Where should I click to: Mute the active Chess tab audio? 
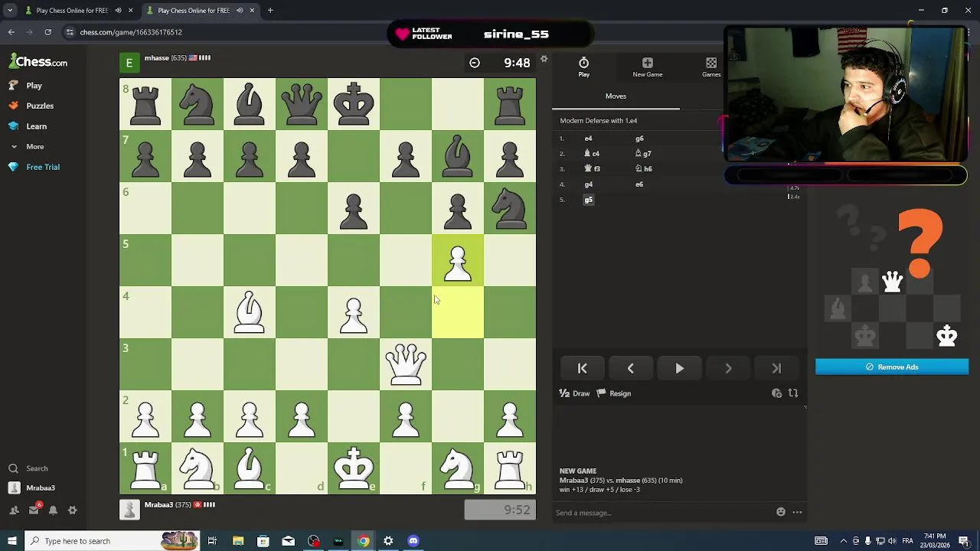coord(240,11)
